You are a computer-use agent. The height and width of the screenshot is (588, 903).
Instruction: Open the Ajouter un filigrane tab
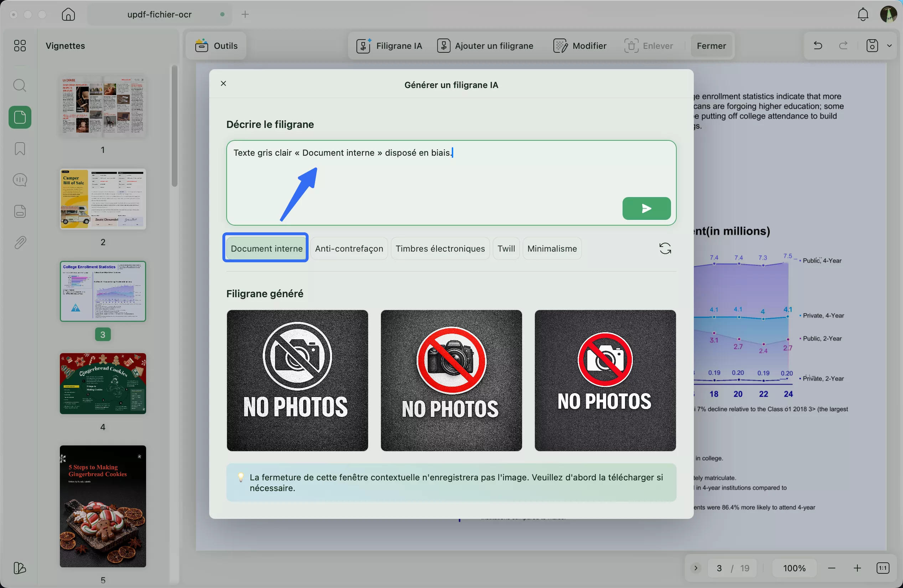click(x=485, y=46)
